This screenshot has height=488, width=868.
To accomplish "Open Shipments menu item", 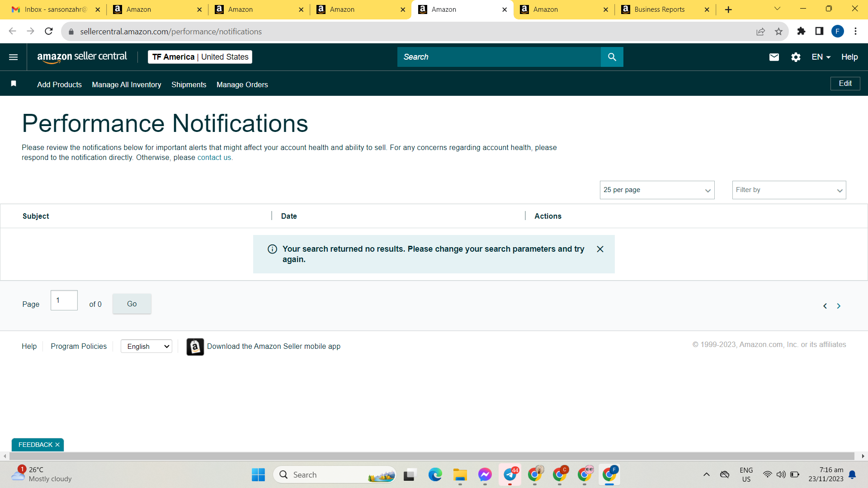I will pos(189,84).
